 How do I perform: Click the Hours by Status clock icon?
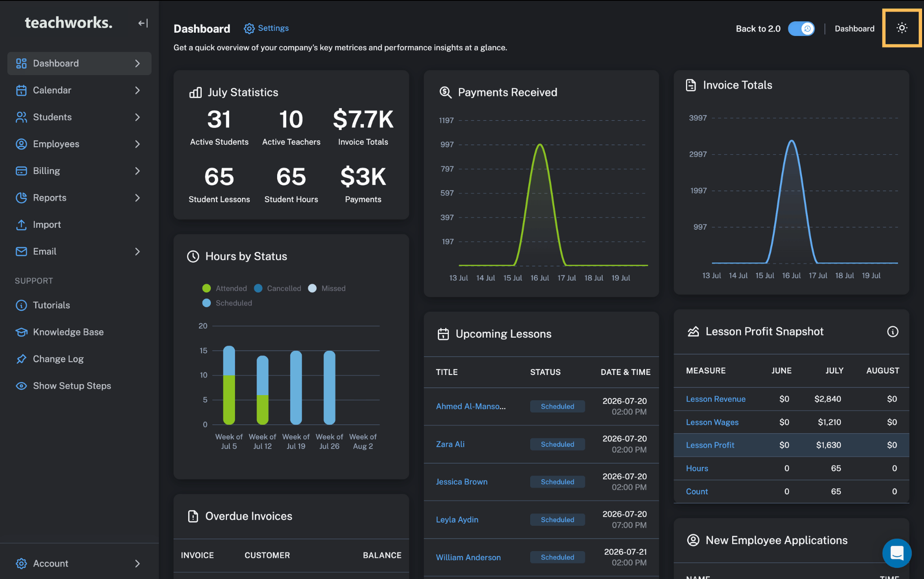point(193,257)
